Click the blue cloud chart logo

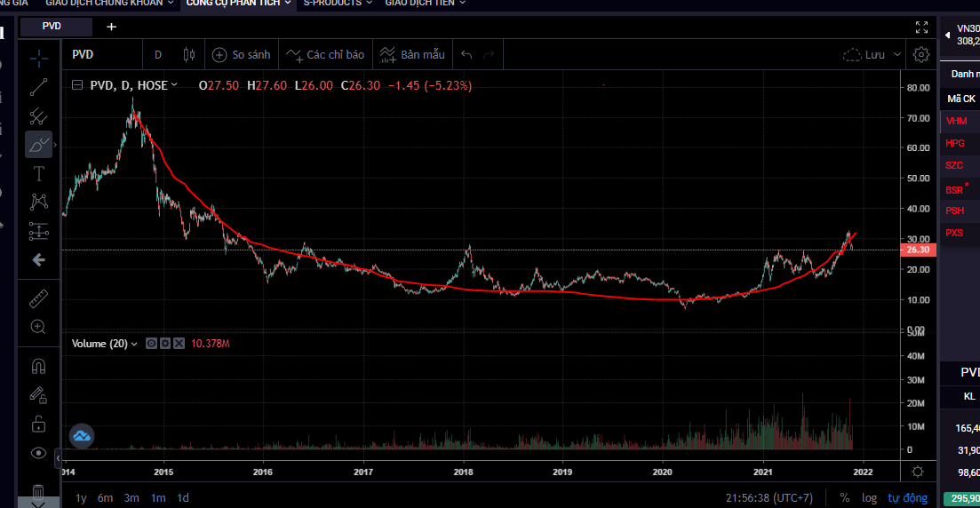click(x=81, y=436)
